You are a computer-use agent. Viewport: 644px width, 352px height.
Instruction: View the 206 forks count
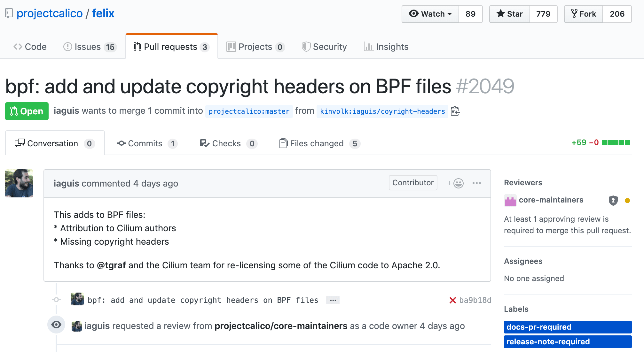[x=617, y=14]
